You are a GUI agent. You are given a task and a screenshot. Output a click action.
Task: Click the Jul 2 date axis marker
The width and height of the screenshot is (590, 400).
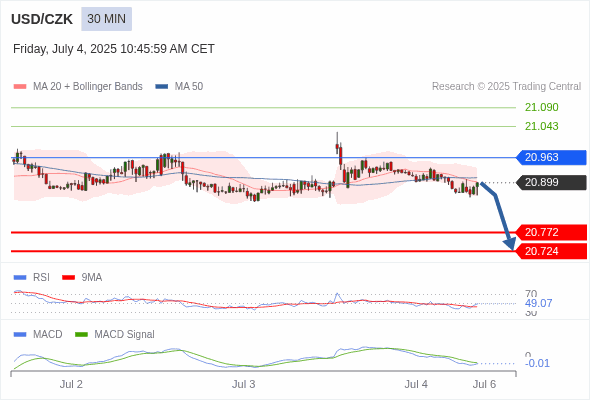[x=71, y=384]
